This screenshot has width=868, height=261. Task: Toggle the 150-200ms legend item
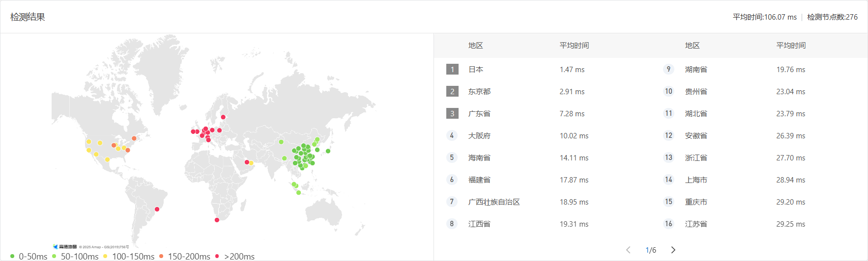click(184, 256)
